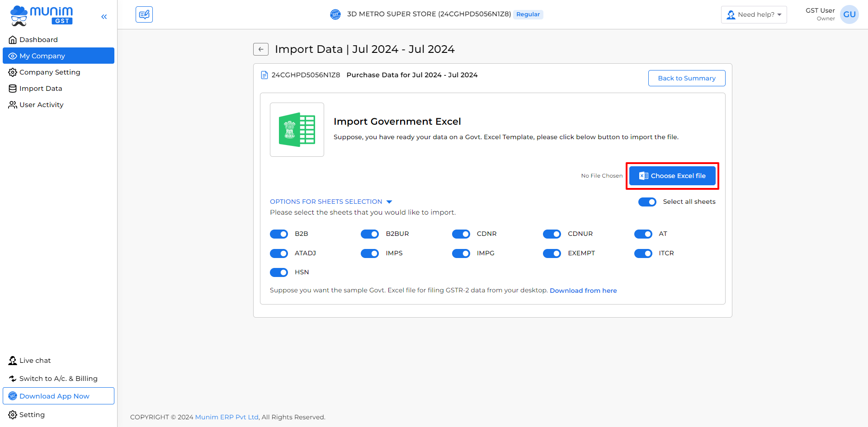Click Back to Summary button

click(x=687, y=78)
